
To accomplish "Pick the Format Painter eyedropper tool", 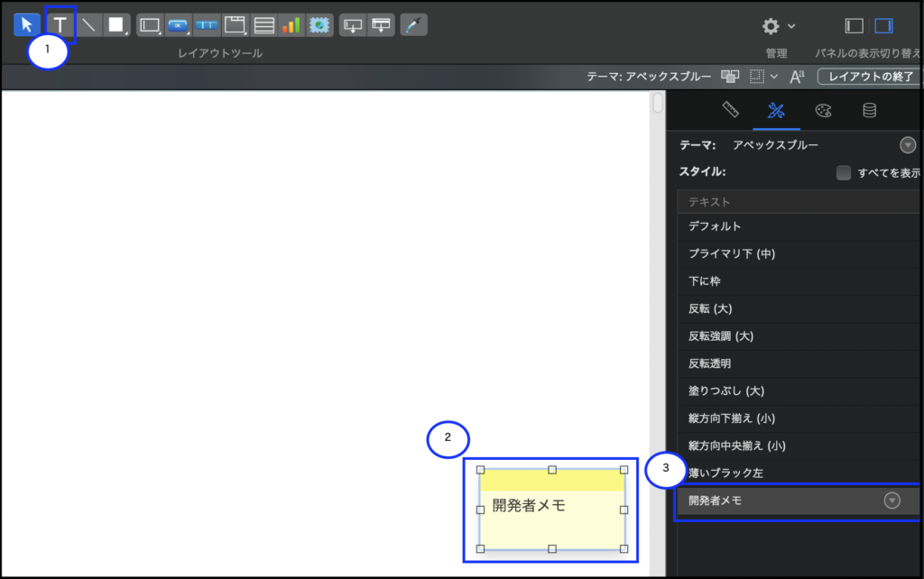I will click(x=411, y=25).
